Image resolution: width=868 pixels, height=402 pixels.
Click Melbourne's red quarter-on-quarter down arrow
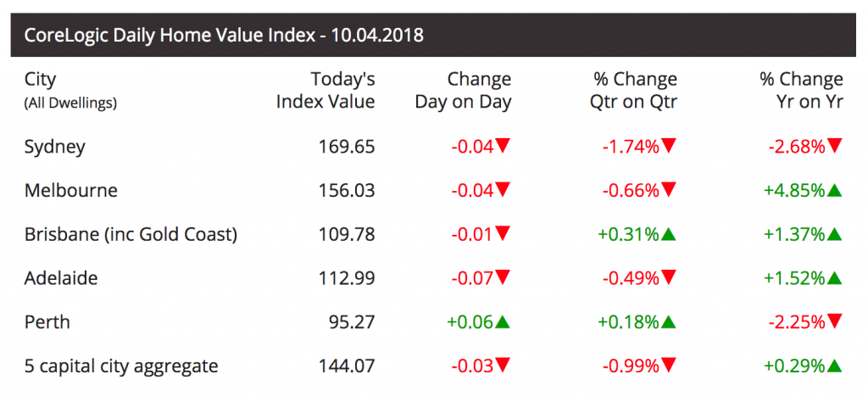tap(669, 190)
